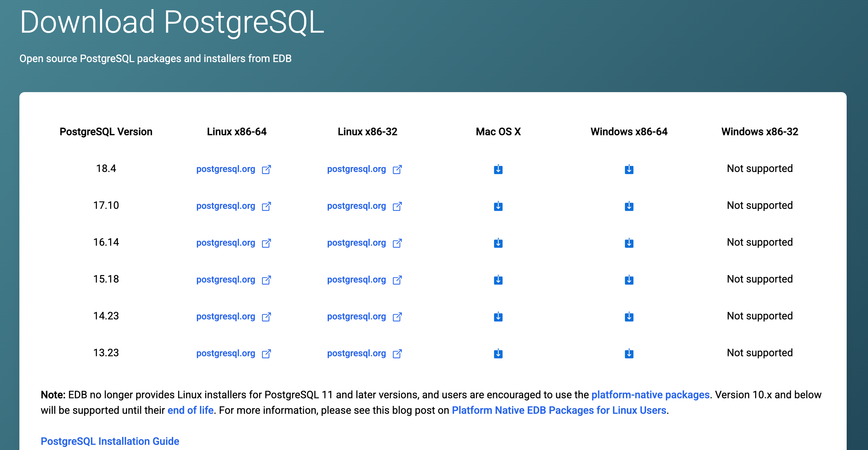Download PostgreSQL 16.14 for Windows x86-64

pos(629,243)
